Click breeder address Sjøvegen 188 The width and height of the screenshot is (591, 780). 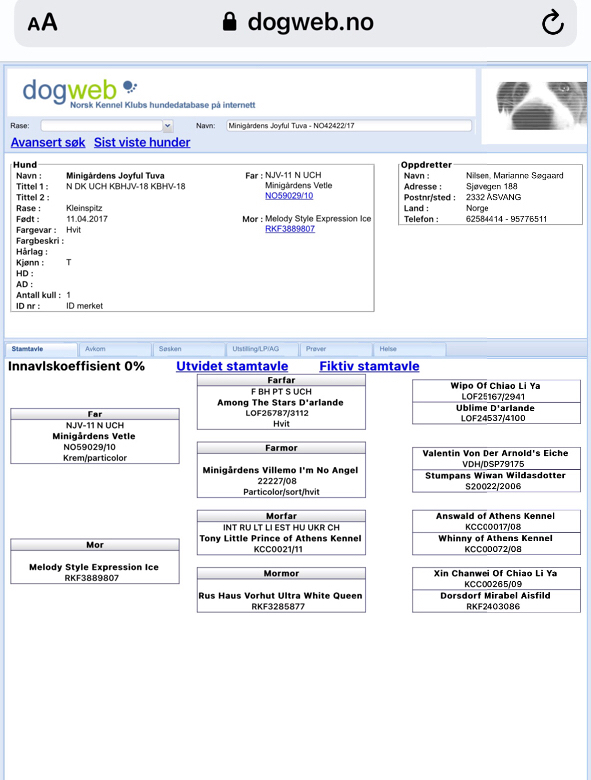(492, 187)
